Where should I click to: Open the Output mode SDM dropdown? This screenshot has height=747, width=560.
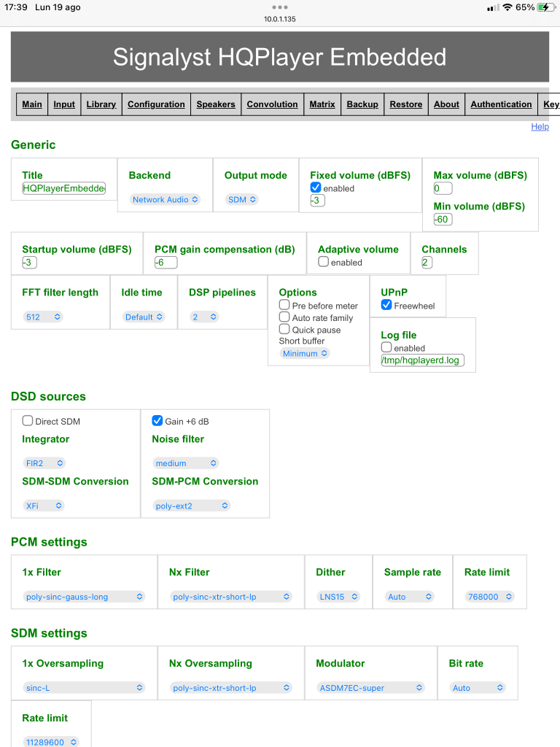tap(242, 200)
